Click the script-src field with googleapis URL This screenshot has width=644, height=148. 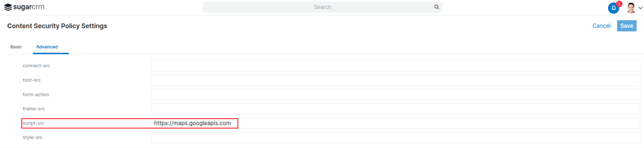pos(396,123)
